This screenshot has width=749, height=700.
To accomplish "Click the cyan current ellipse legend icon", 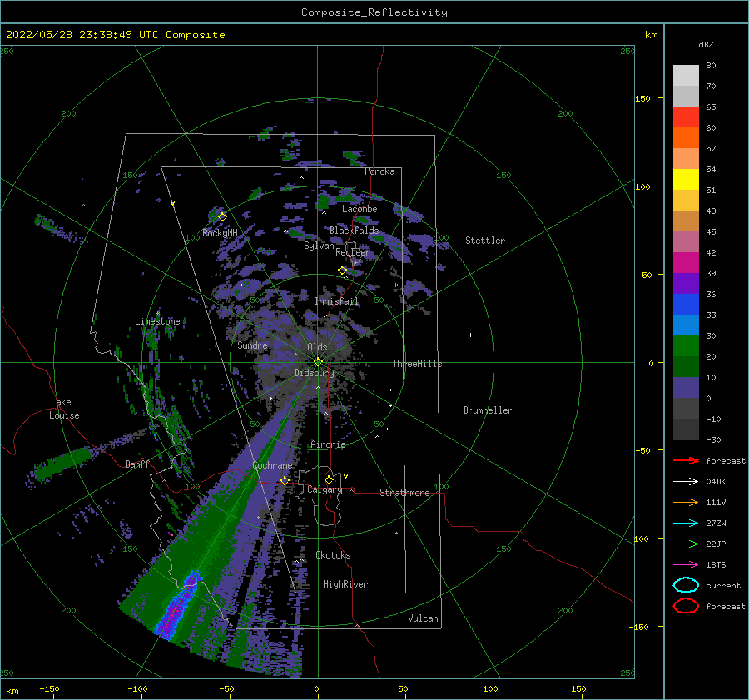I will 686,585.
